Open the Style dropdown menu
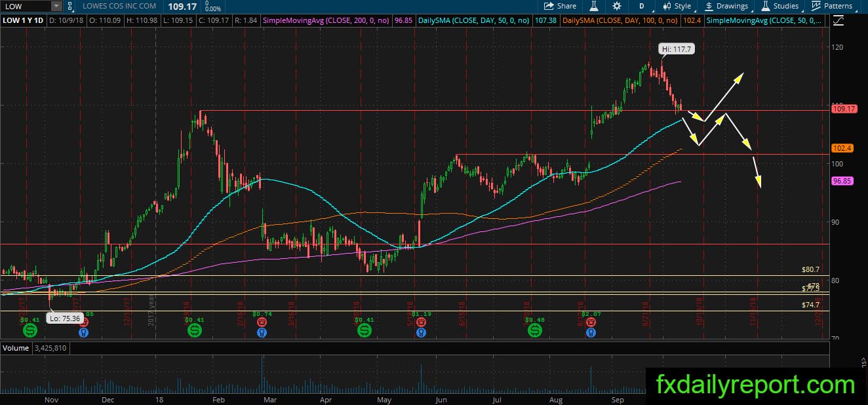 677,6
